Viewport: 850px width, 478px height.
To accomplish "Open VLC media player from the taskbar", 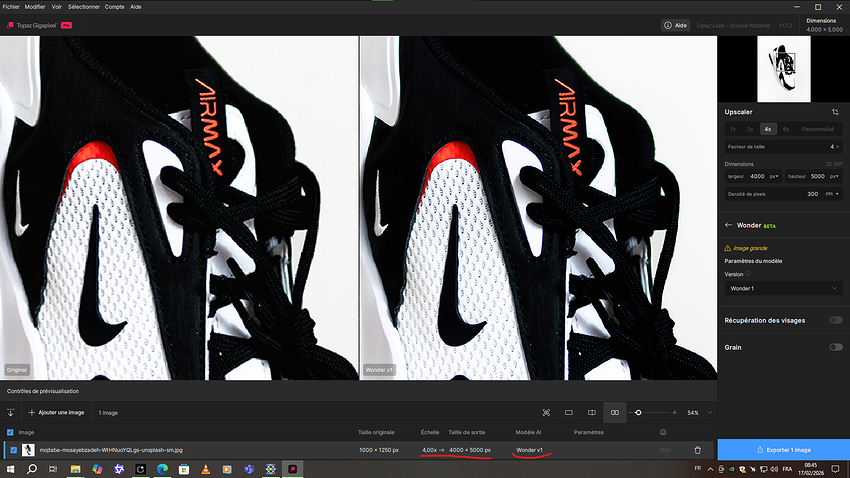I will (205, 469).
